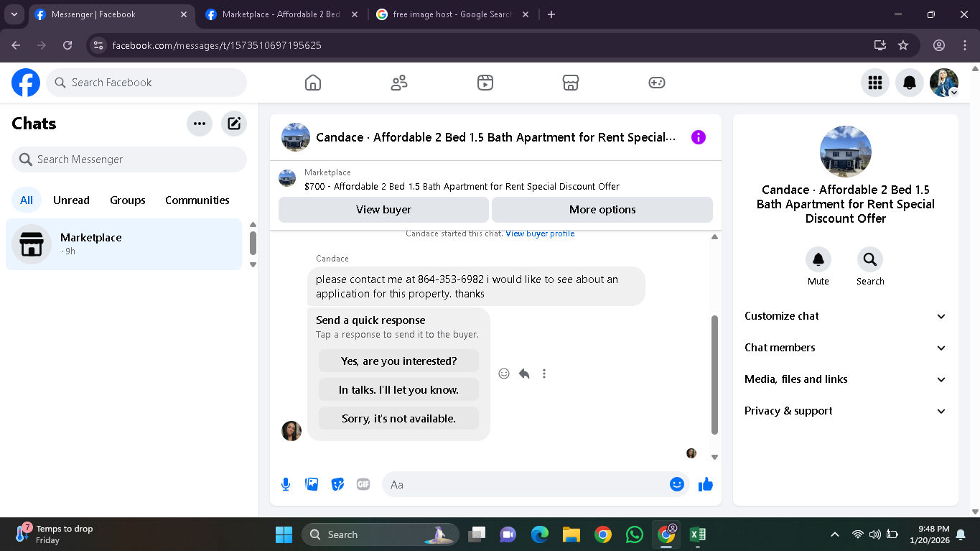This screenshot has width=980, height=551.
Task: Reload the page in Chrome
Action: click(67, 45)
